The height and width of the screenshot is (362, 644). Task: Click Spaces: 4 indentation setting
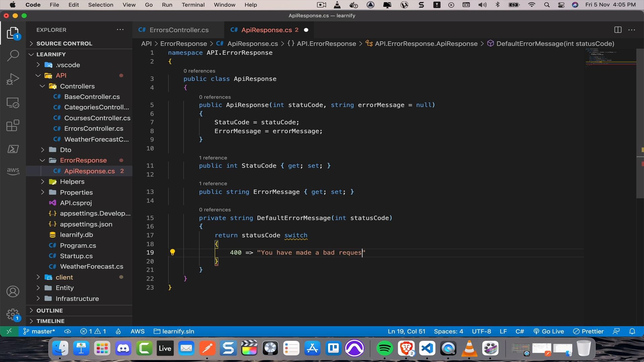[448, 331]
